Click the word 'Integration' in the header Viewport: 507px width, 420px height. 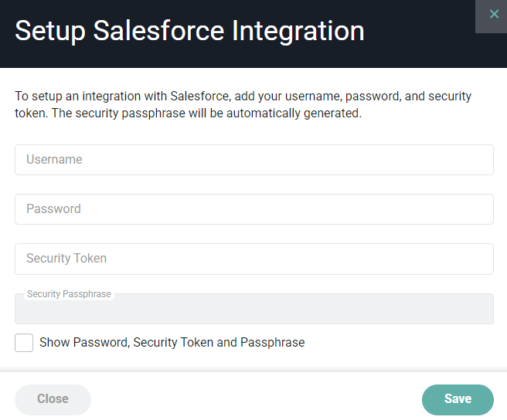298,32
